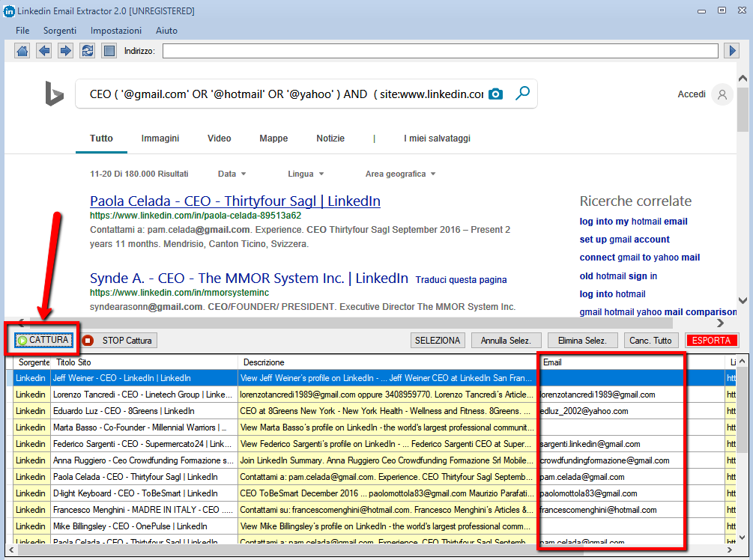Click 'old hotmail sign in' suggestion
753x560 pixels.
[x=618, y=276]
